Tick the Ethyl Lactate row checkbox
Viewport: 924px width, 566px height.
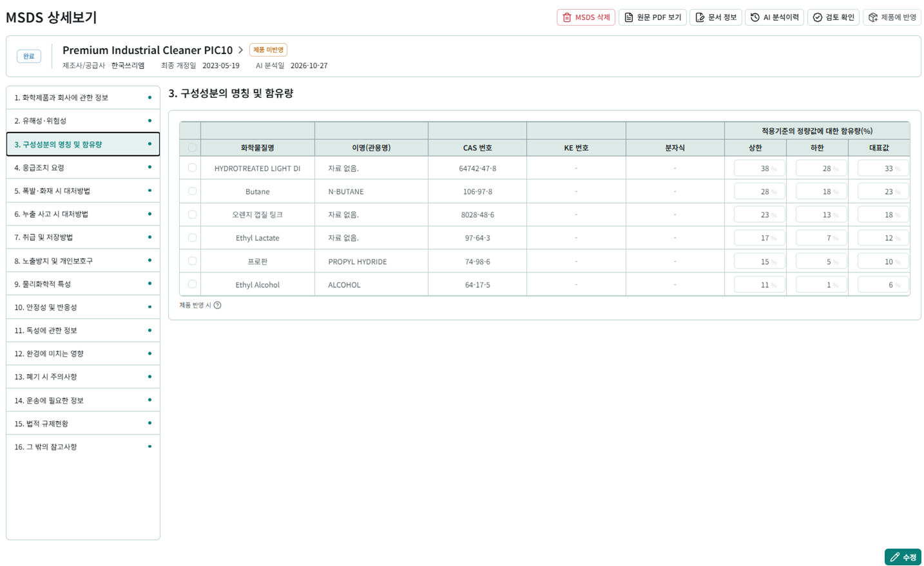(x=192, y=238)
